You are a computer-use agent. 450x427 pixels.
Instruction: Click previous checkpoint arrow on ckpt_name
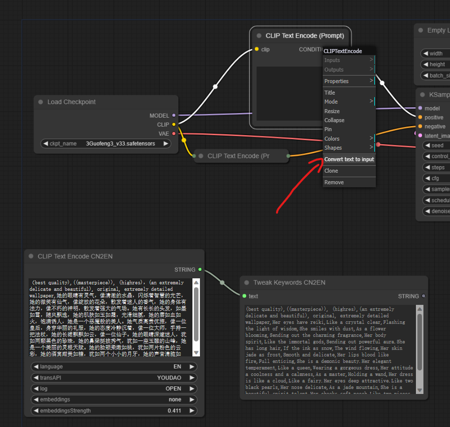(x=46, y=144)
